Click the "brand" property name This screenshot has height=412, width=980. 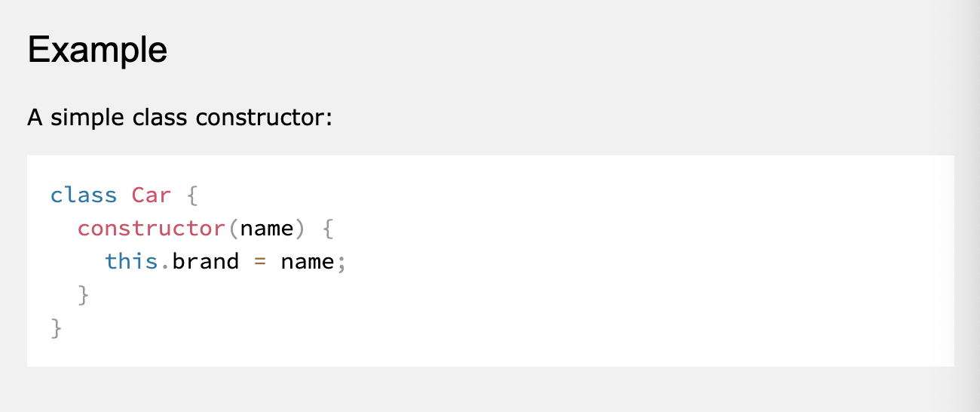point(205,261)
